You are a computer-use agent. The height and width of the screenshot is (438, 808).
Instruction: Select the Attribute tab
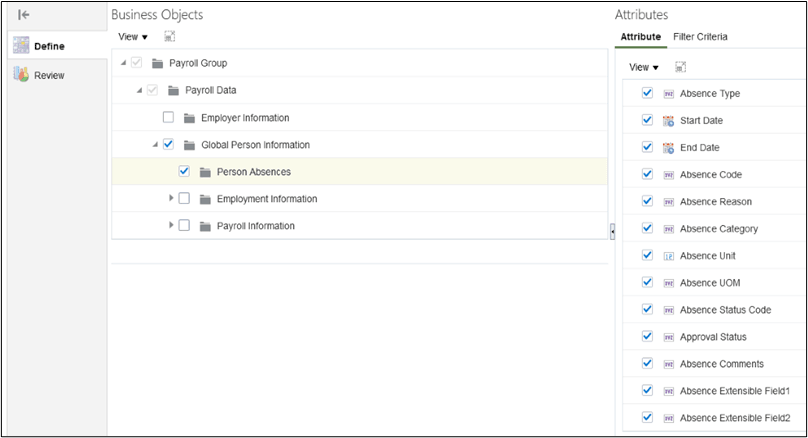click(640, 37)
